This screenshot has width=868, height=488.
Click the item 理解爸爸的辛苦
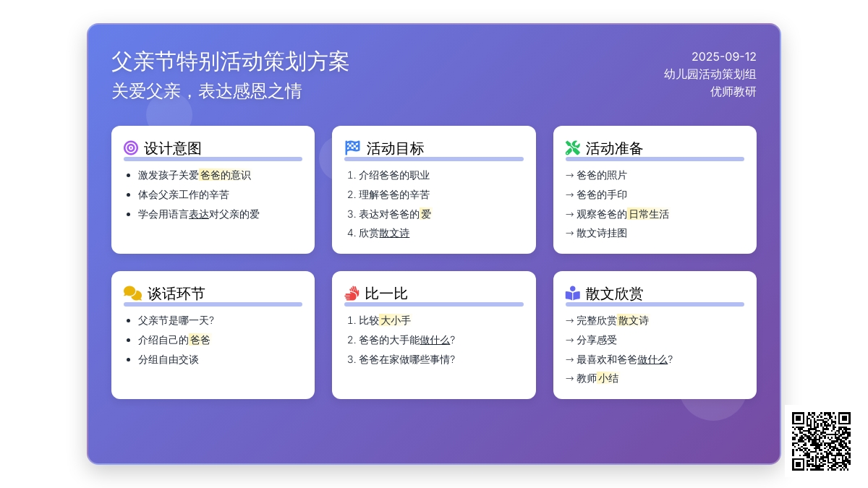(x=394, y=194)
